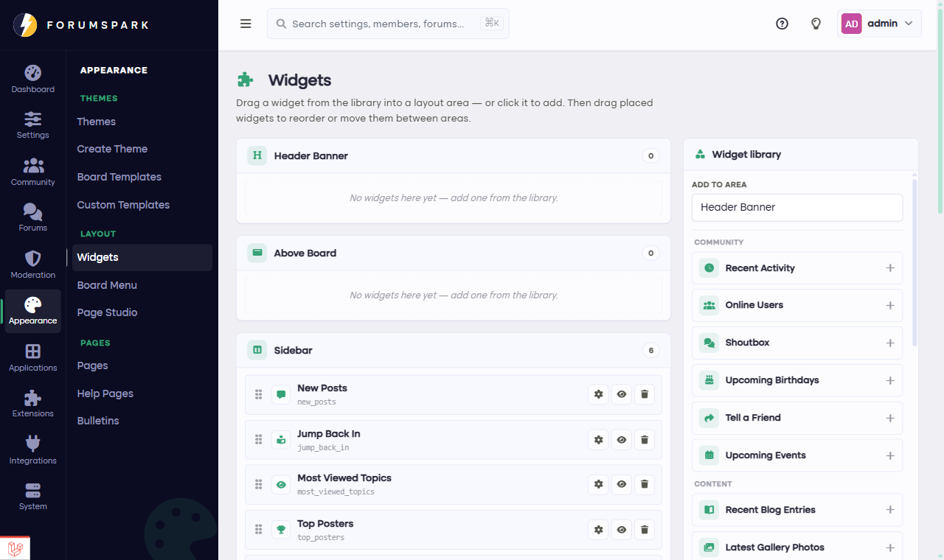
Task: Delete the Jump Back In widget
Action: click(645, 440)
